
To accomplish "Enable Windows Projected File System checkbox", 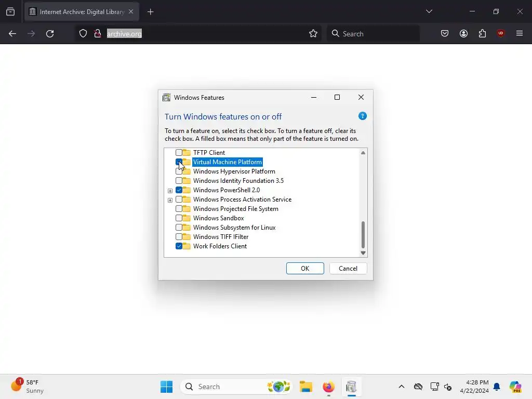I will coord(179,209).
